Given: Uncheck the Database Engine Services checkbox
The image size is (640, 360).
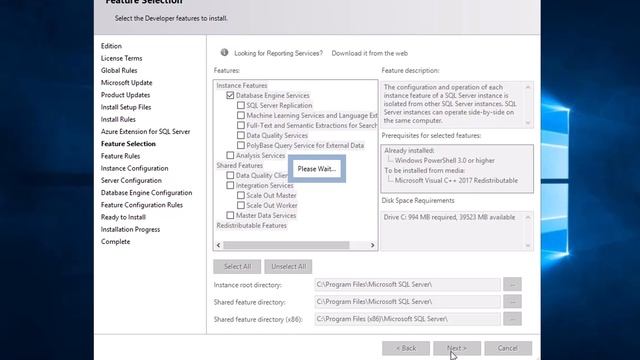Looking at the screenshot, I should tap(230, 95).
